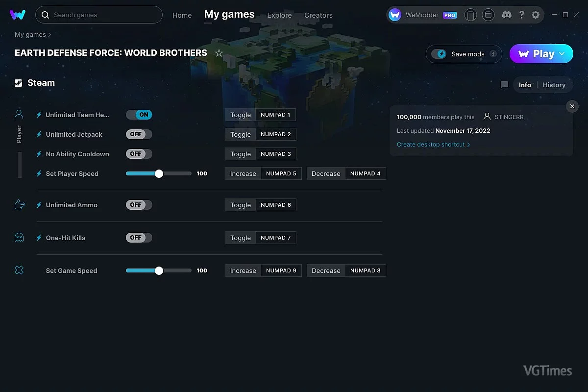588x392 pixels.
Task: Click the WeModder profile avatar
Action: click(x=395, y=15)
